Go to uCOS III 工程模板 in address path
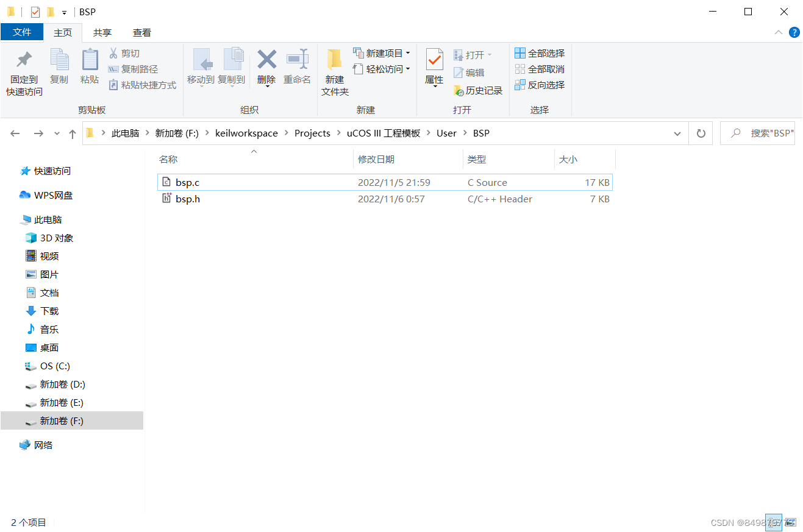 pyautogui.click(x=384, y=133)
